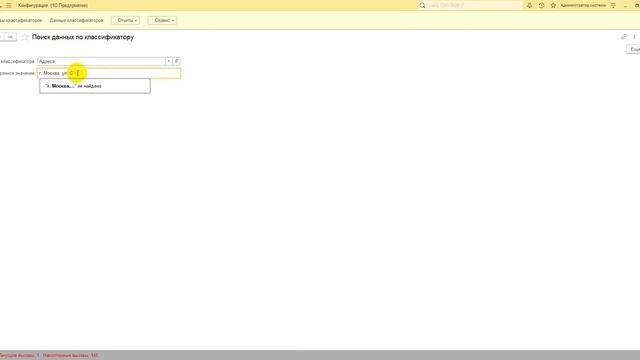Open the form's more options dots
Viewport: 640px width, 360px height.
pyautogui.click(x=634, y=37)
